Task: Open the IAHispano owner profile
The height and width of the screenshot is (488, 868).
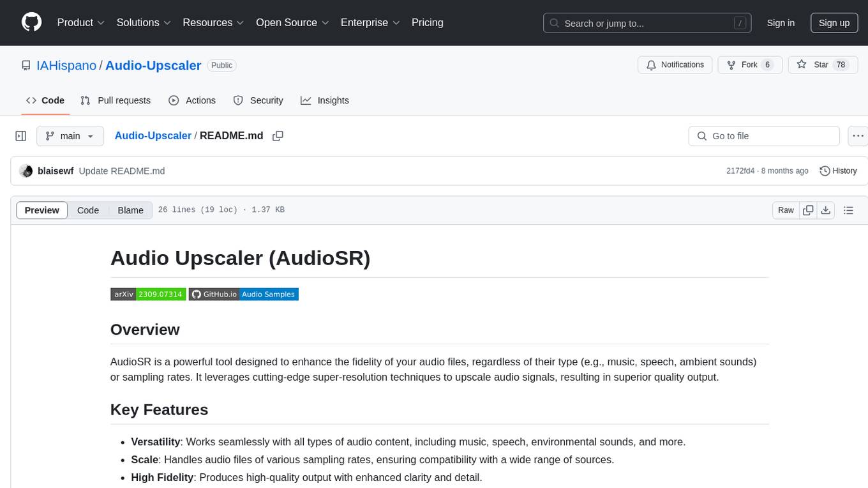Action: click(66, 65)
